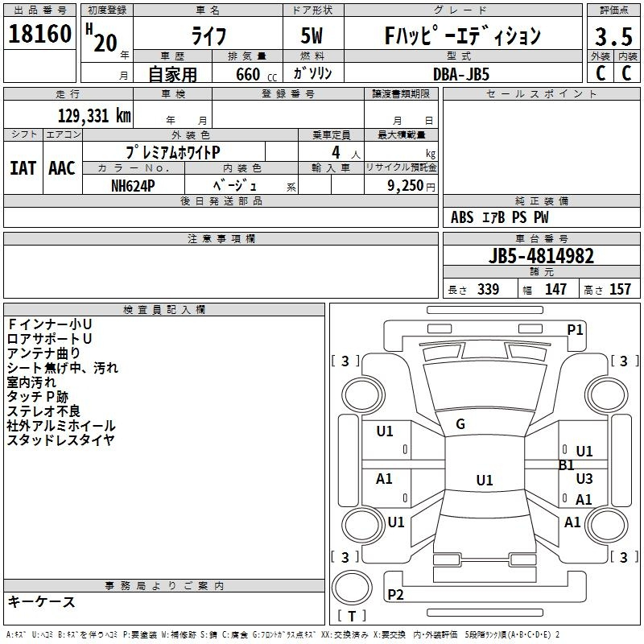Select grade Fハッピーエディション
The image size is (644, 644).
coord(462,35)
